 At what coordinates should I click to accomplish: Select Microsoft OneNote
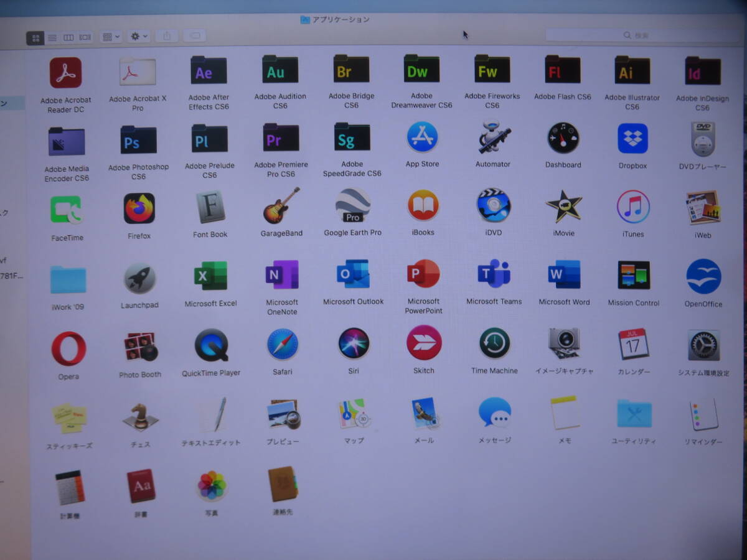click(x=282, y=275)
